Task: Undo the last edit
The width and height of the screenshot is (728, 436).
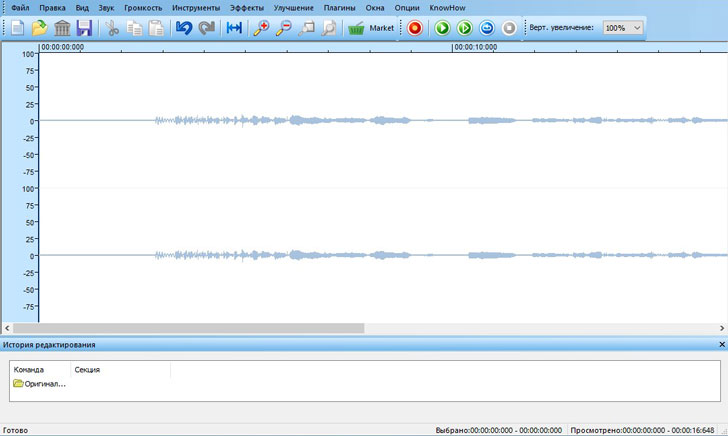Action: (183, 28)
